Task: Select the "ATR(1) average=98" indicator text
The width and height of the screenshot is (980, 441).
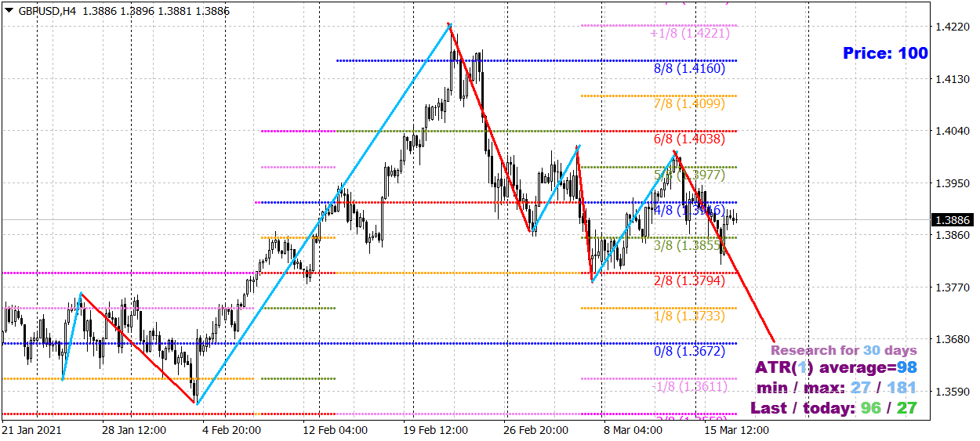Action: coord(836,367)
